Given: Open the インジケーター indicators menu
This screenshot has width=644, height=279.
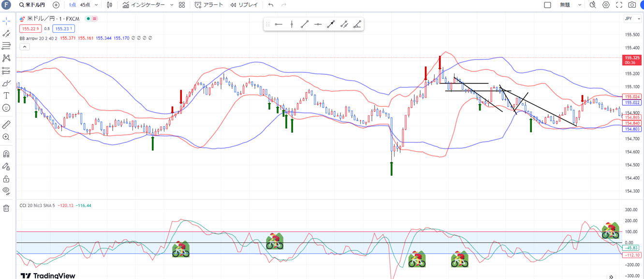Looking at the screenshot, I should coord(147,5).
